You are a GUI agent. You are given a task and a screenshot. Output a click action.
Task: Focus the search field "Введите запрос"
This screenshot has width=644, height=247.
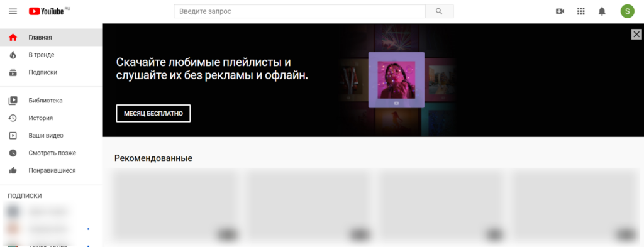coord(299,11)
